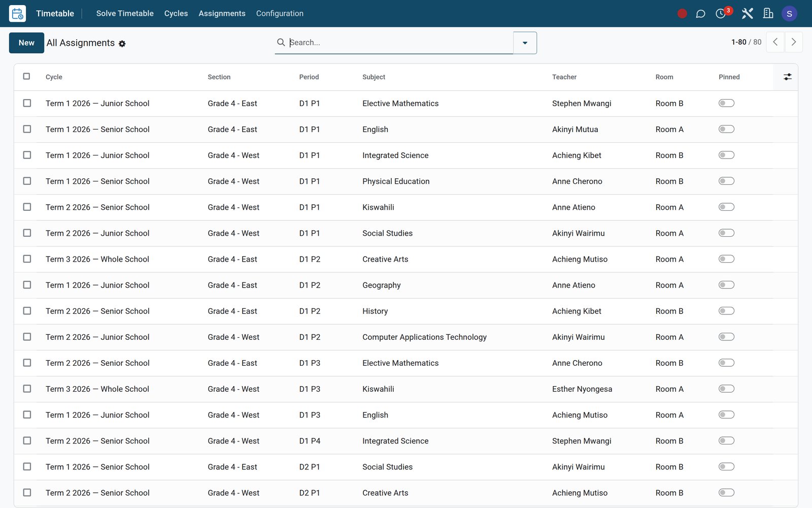Viewport: 812px width, 508px height.
Task: Click teacher Anne Cherono in Elective Mathematics row
Action: coord(577,363)
